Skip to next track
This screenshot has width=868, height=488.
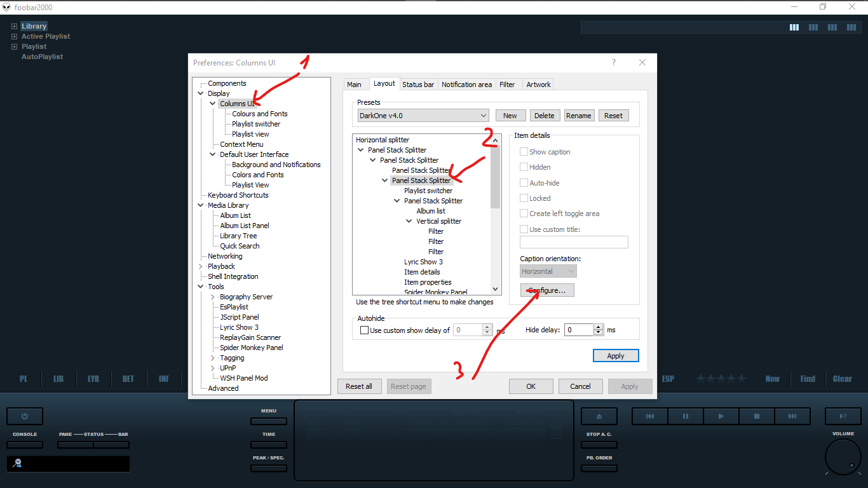pyautogui.click(x=792, y=416)
